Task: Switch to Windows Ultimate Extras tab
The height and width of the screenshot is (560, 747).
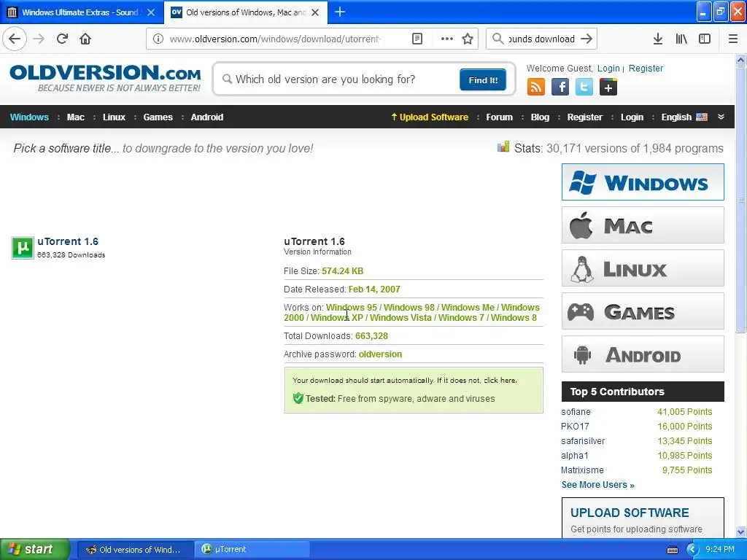Action: (82, 12)
